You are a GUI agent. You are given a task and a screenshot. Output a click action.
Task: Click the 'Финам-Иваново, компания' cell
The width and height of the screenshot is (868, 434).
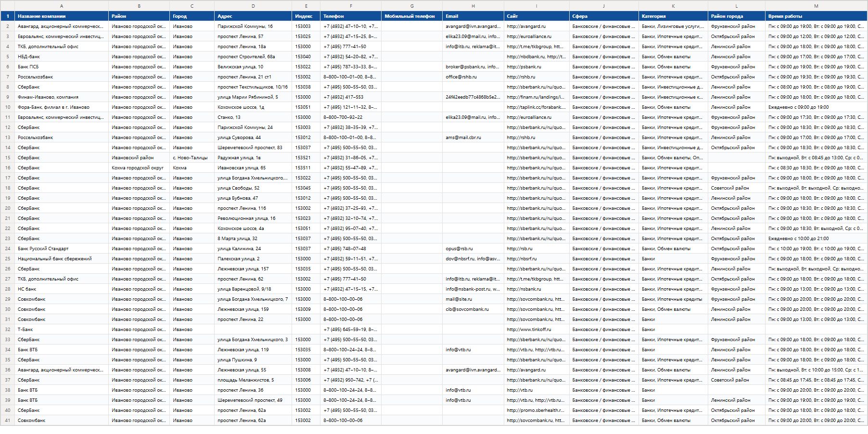pos(62,97)
